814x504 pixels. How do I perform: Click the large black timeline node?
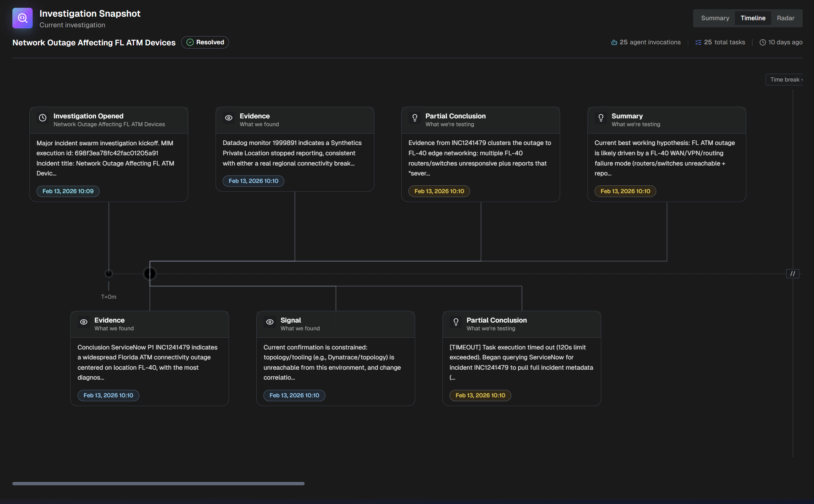click(x=150, y=274)
